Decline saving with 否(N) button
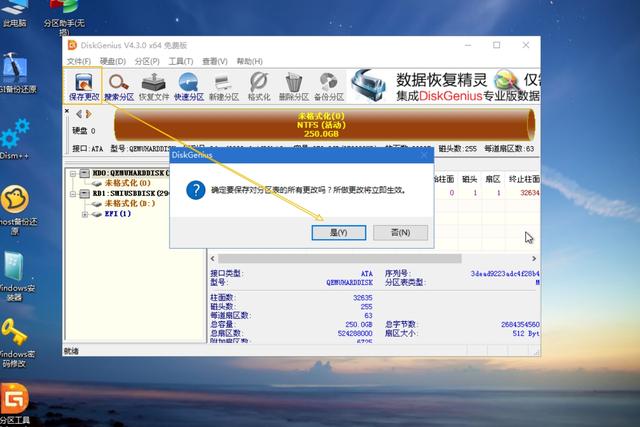 (400, 233)
